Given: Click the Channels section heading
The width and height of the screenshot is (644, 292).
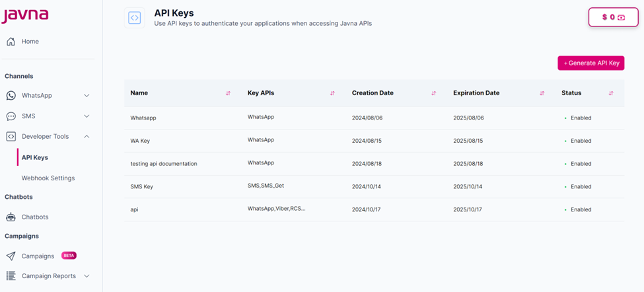Looking at the screenshot, I should click(x=19, y=76).
